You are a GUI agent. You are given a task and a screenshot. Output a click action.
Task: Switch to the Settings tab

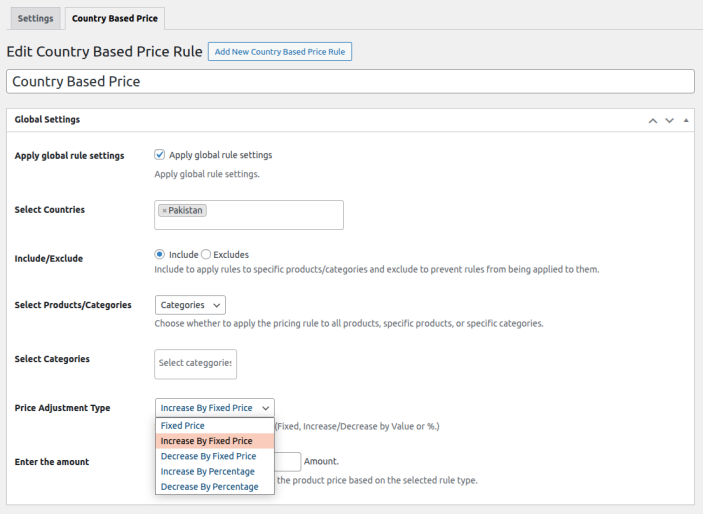coord(35,18)
